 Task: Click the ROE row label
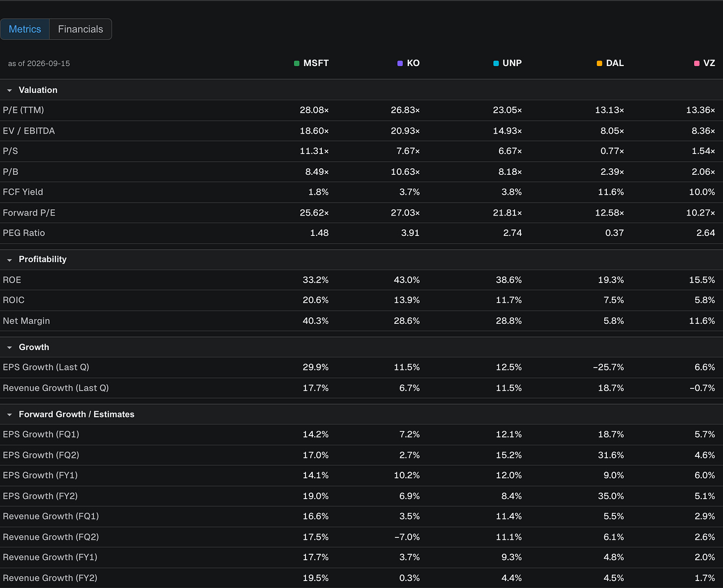tap(12, 280)
